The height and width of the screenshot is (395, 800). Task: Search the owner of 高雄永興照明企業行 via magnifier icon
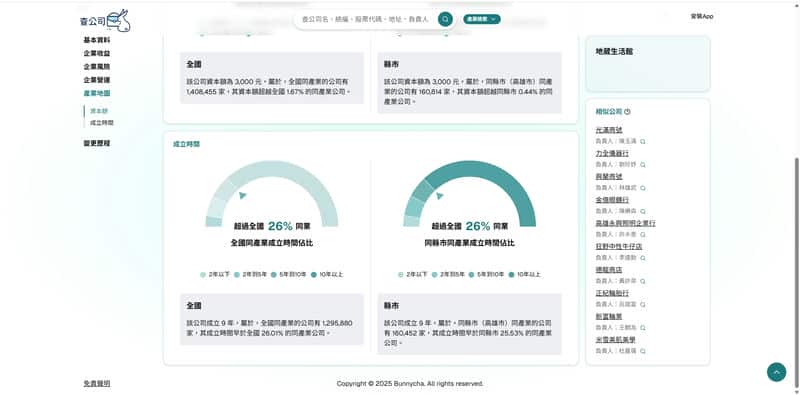tap(643, 235)
